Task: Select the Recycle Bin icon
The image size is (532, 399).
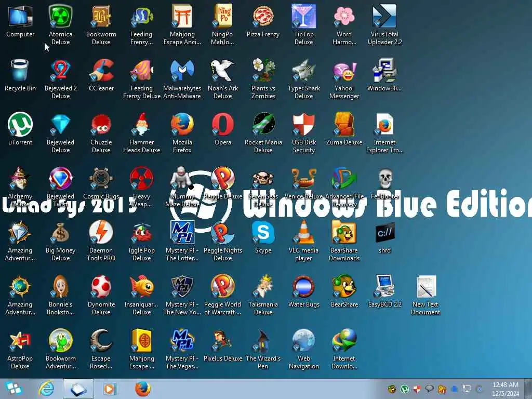Action: pos(20,75)
